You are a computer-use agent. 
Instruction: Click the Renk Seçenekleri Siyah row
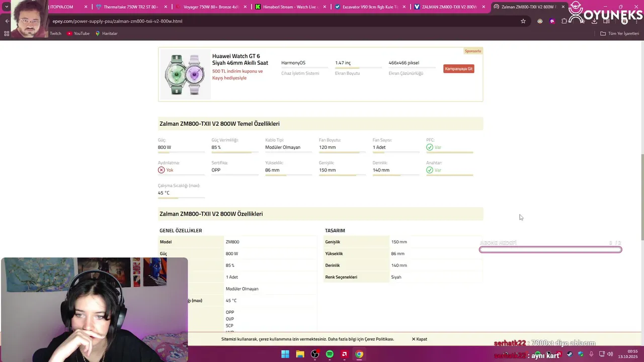(x=403, y=277)
